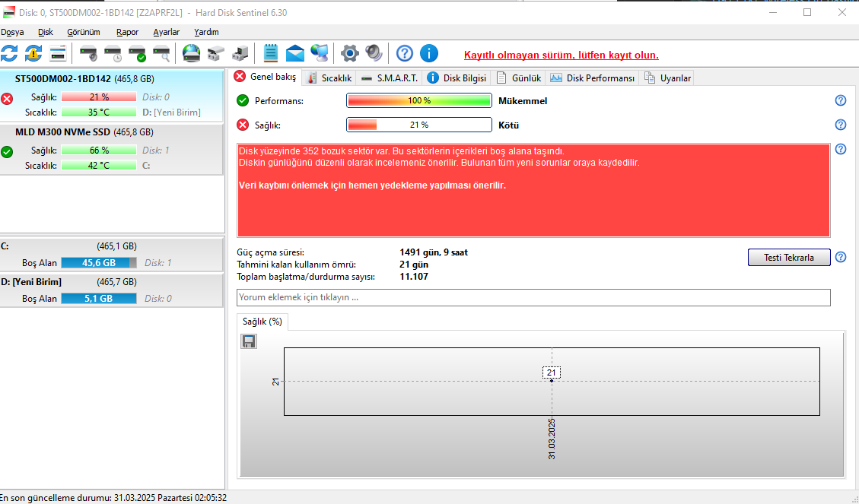Click the 21 gün remaining lifetime value

(414, 265)
